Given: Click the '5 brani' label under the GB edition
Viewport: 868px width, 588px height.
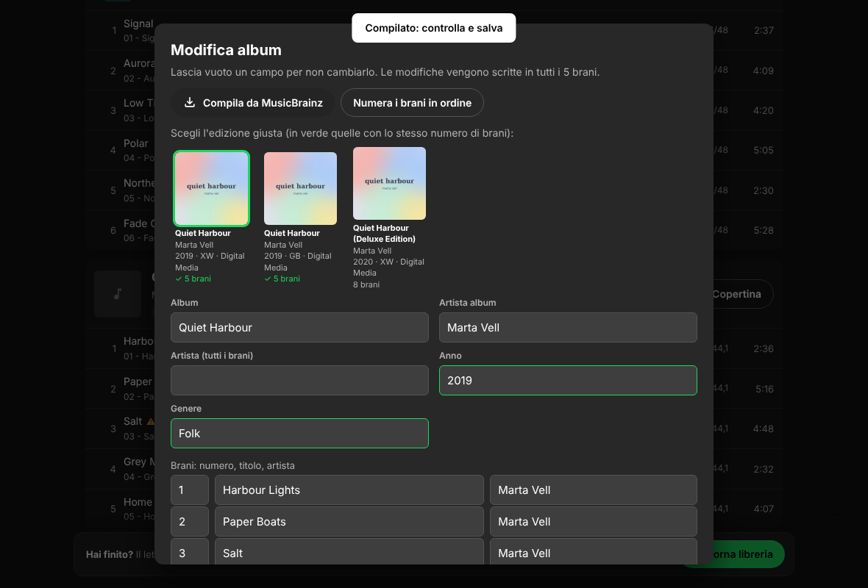Looking at the screenshot, I should pyautogui.click(x=282, y=279).
